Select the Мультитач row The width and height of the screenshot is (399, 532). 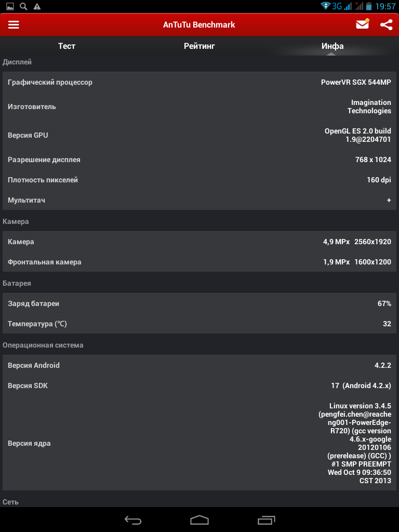pyautogui.click(x=199, y=200)
